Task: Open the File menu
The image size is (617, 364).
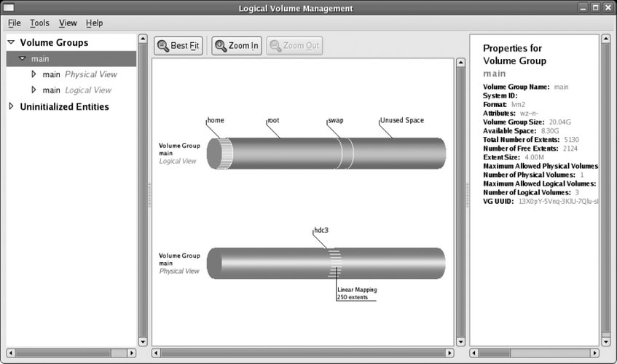Action: pos(15,23)
